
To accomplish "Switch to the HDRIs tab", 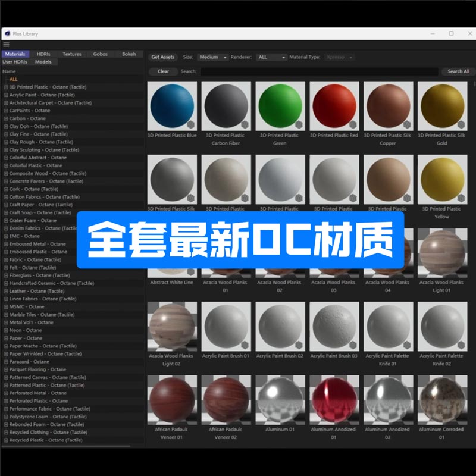I will click(43, 54).
